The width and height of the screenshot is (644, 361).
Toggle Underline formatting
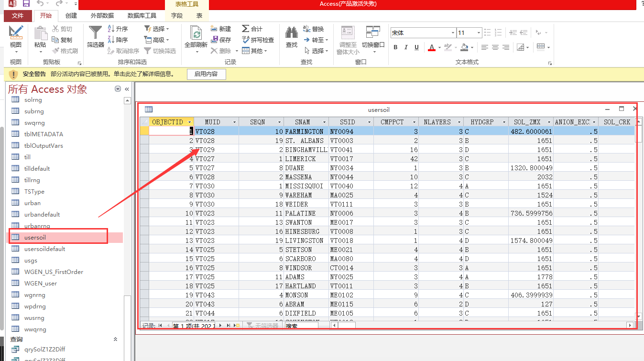pos(416,47)
